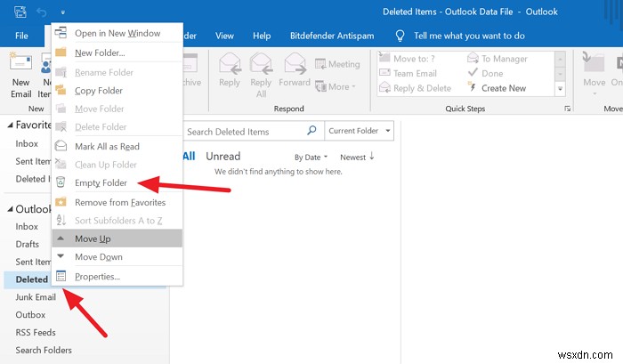Choose Clean Up Folder in the context menu

[x=117, y=165]
